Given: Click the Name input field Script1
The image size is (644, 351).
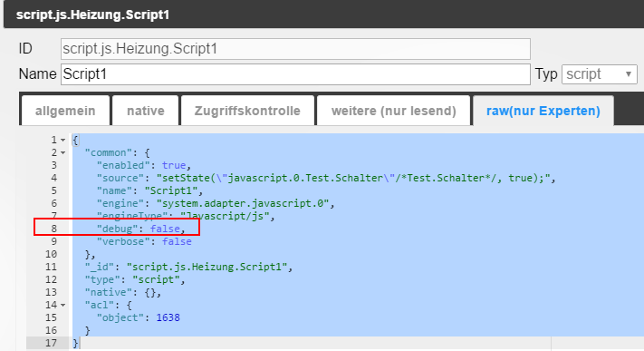Looking at the screenshot, I should tap(295, 74).
